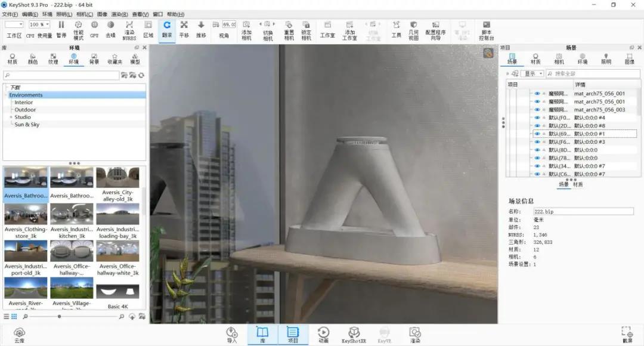This screenshot has width=644, height=346.
Task: Switch to library 纹理 textures tab
Action: [x=53, y=59]
